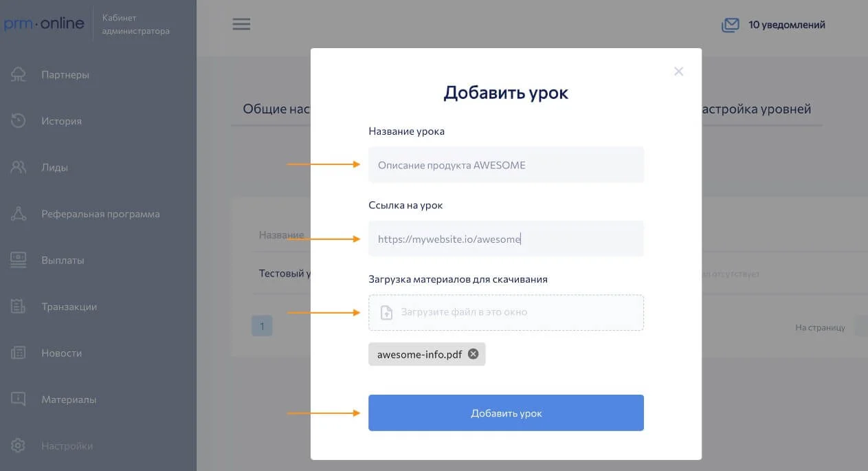This screenshot has height=471, width=868.
Task: Toggle the hamburger menu icon
Action: tap(241, 24)
